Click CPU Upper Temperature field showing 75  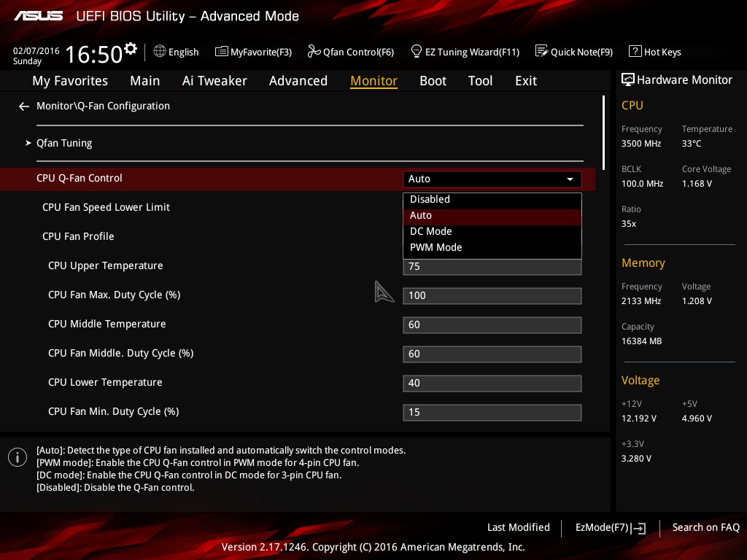coord(492,267)
